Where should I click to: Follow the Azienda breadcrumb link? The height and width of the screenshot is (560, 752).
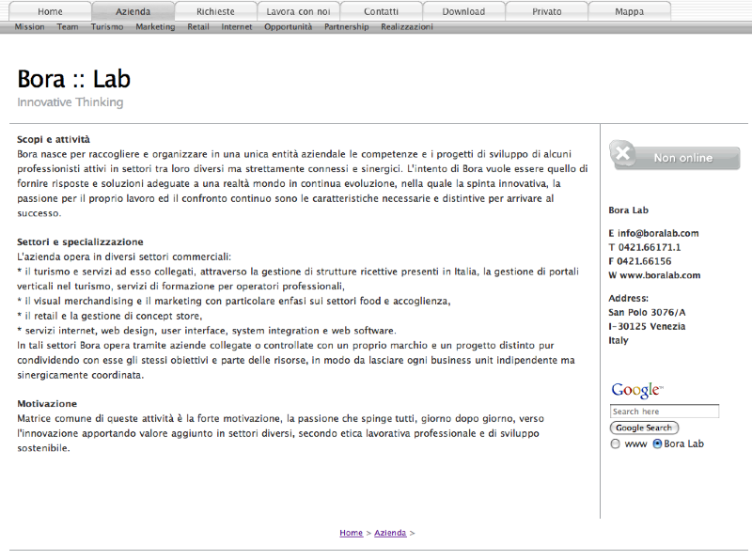(390, 533)
